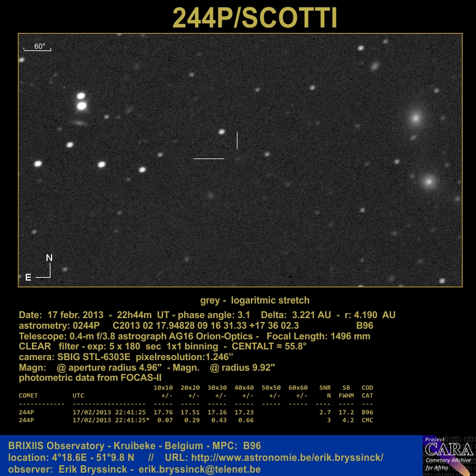Click the "camera: SBIG STL-6303E" text
The image size is (476, 476).
74,357
